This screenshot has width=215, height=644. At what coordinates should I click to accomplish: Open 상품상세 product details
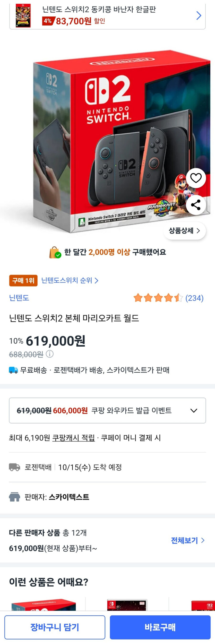[x=184, y=231]
